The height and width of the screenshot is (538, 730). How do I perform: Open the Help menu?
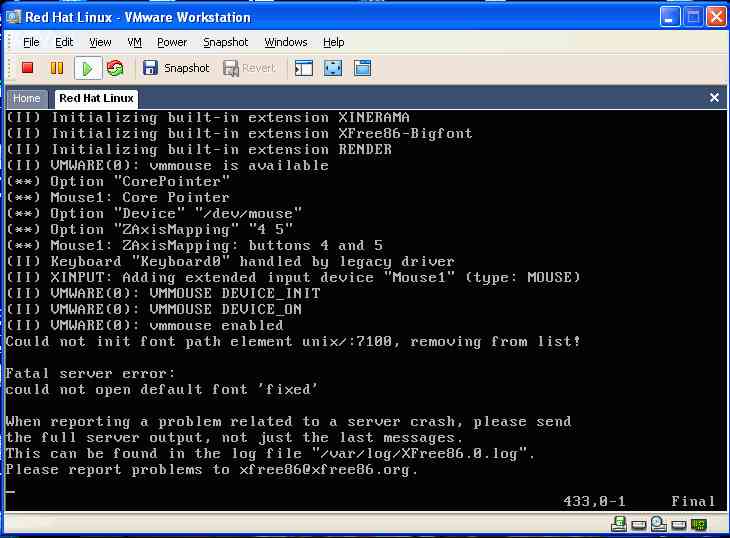[x=333, y=42]
